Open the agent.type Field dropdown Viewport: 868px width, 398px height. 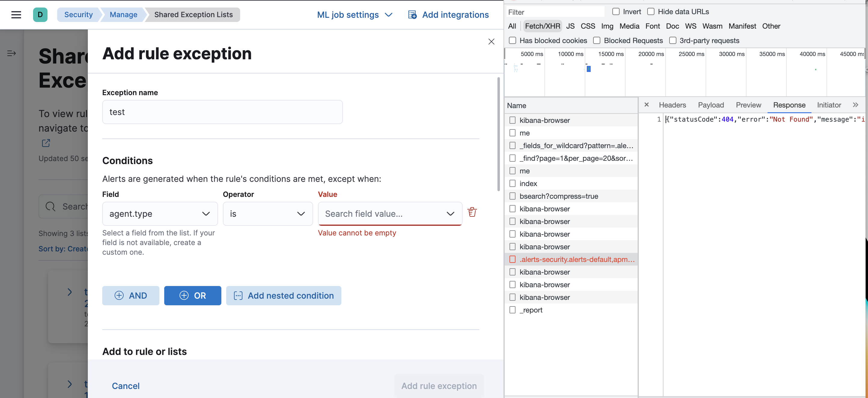coord(160,213)
